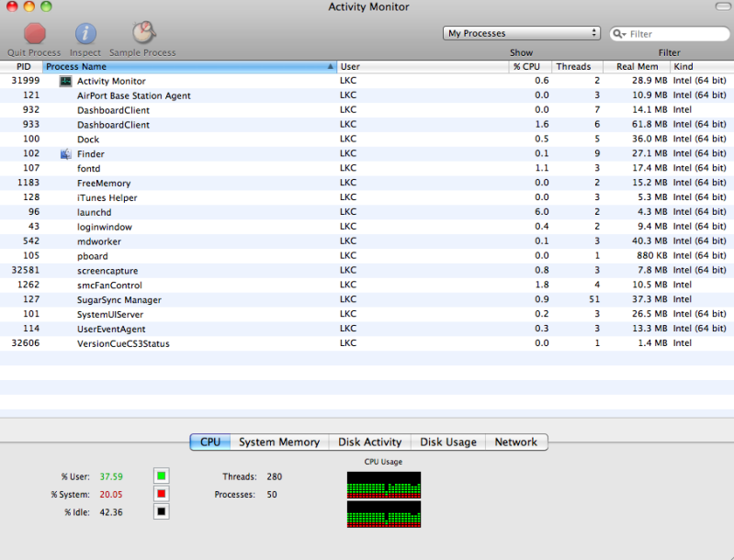This screenshot has width=734, height=560.
Task: Switch to the CPU tab
Action: tap(210, 442)
